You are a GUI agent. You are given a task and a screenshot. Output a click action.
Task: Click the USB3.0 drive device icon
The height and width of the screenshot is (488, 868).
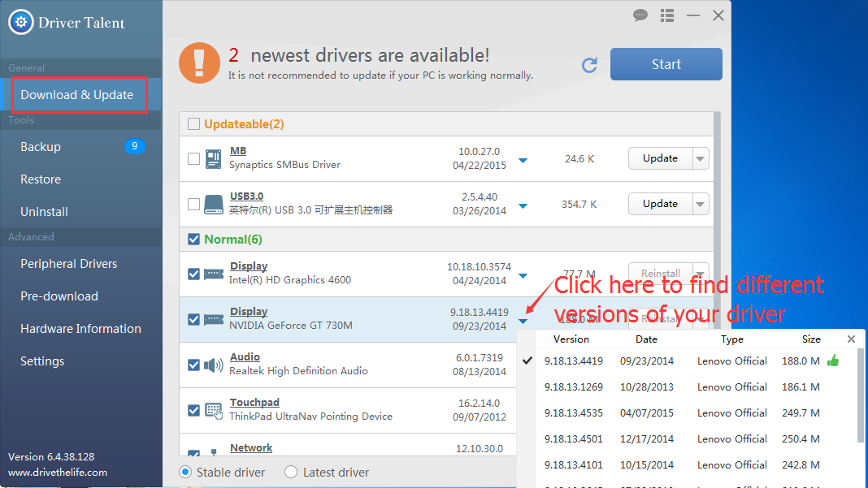214,204
